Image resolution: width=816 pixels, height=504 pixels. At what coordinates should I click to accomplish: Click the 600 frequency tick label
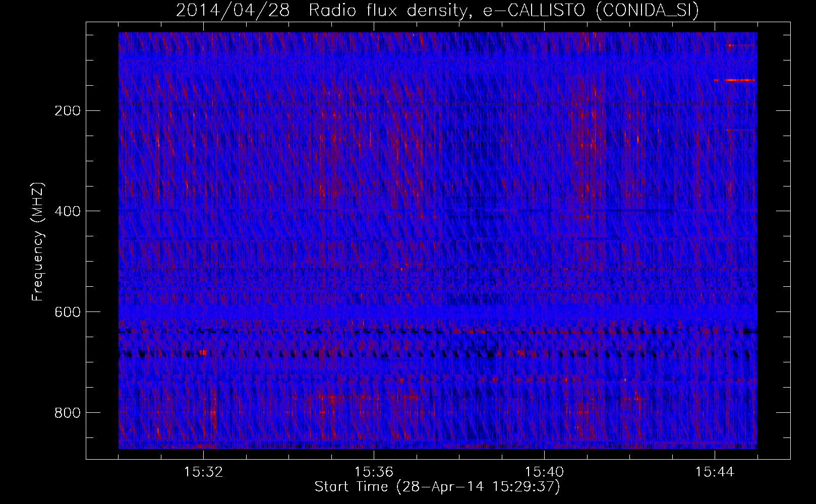68,312
